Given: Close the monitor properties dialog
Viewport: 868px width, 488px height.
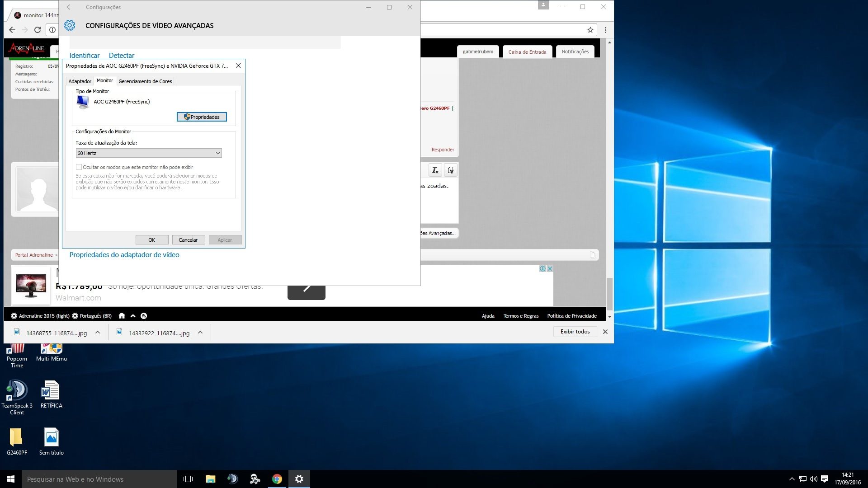Looking at the screenshot, I should 238,66.
